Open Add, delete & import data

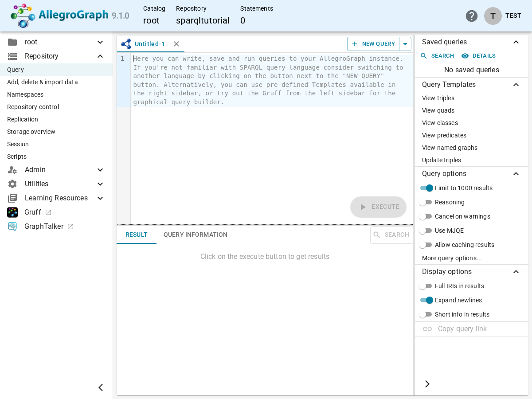click(56, 82)
